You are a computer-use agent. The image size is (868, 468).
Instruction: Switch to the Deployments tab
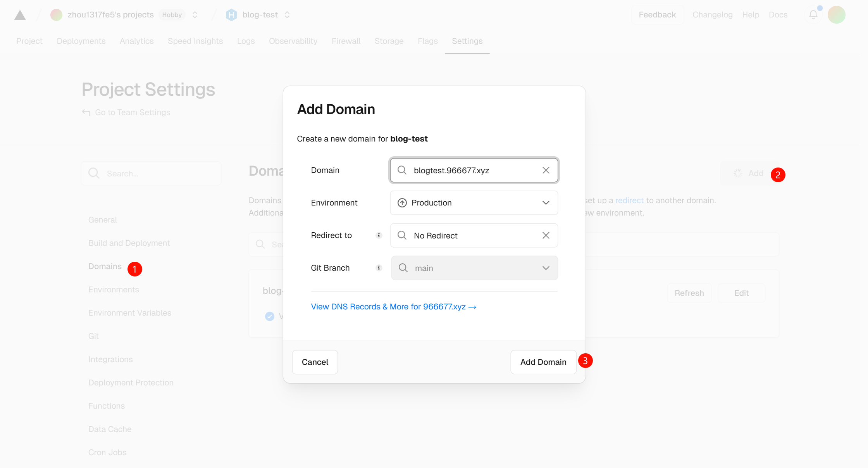click(81, 41)
